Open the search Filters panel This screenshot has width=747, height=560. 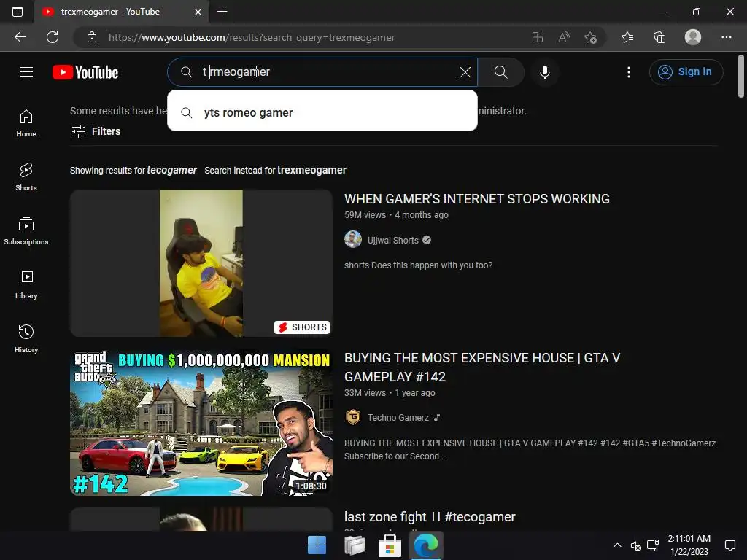click(96, 131)
